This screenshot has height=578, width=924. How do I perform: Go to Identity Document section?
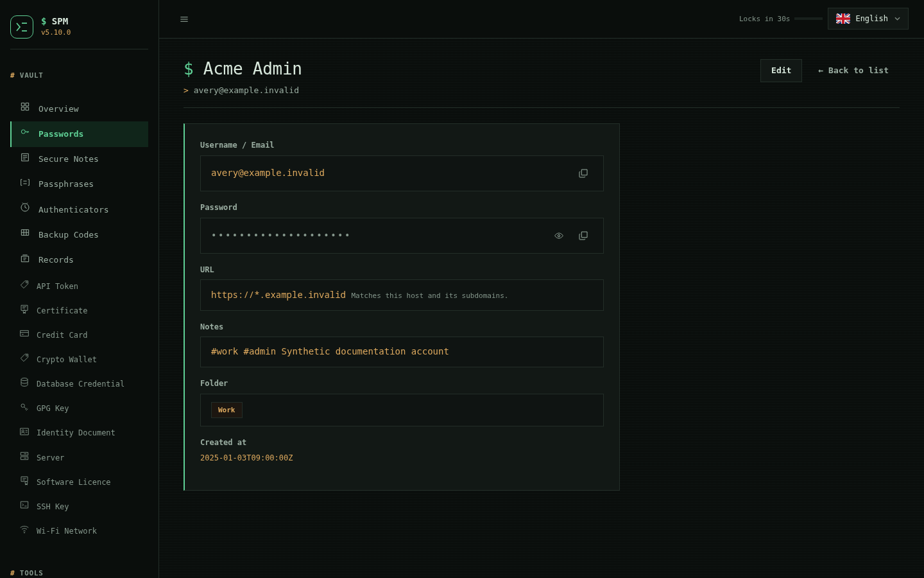[x=80, y=432]
